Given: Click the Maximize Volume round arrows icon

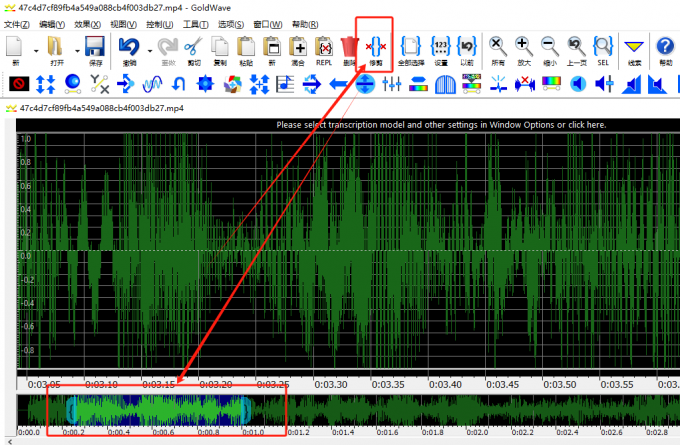Looking at the screenshot, I should click(365, 84).
